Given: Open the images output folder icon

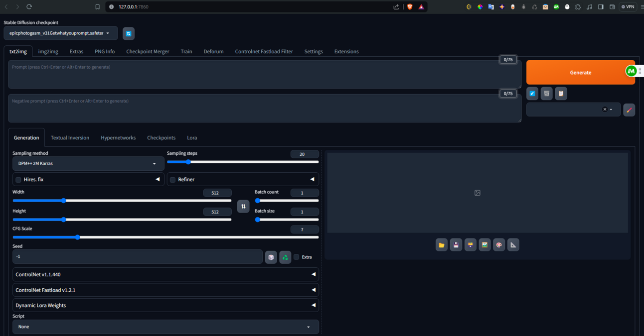Looking at the screenshot, I should click(442, 245).
